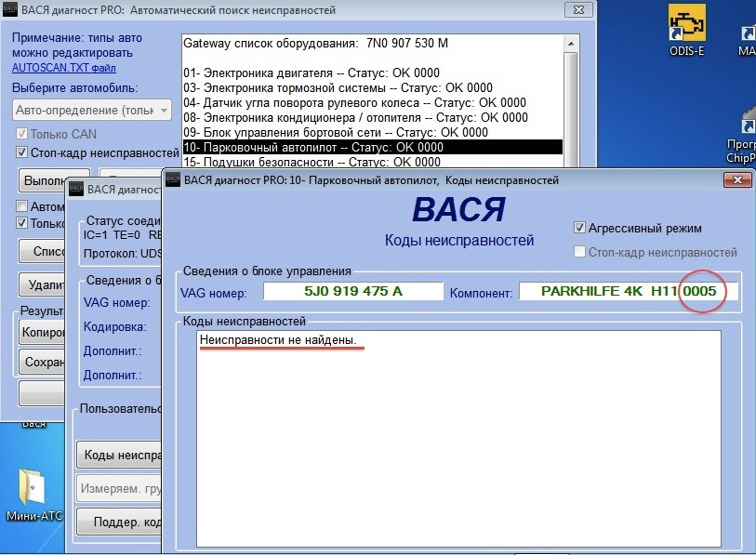Select row 08- Электроника кондиционера / отопителя
The height and width of the screenshot is (555, 756).
point(372,118)
